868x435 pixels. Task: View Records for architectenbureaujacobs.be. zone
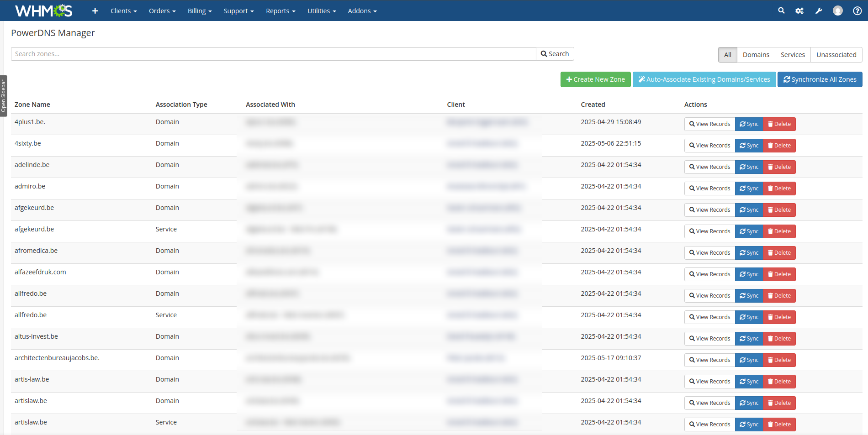coord(709,360)
